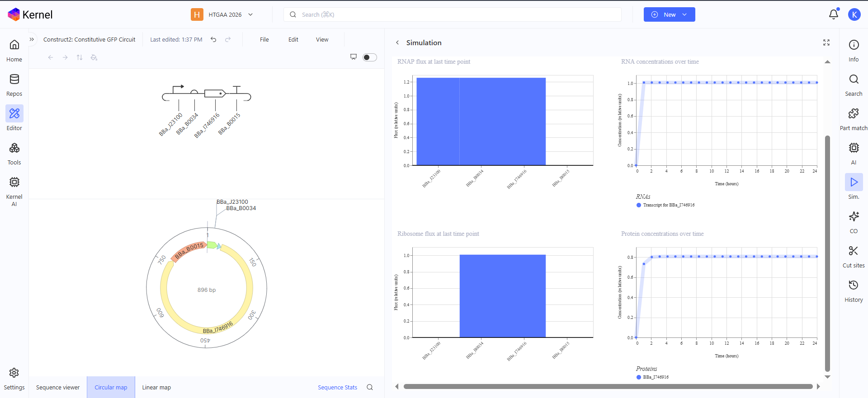Click the Ribosome flux at last time point title
This screenshot has height=398, width=868.
438,234
